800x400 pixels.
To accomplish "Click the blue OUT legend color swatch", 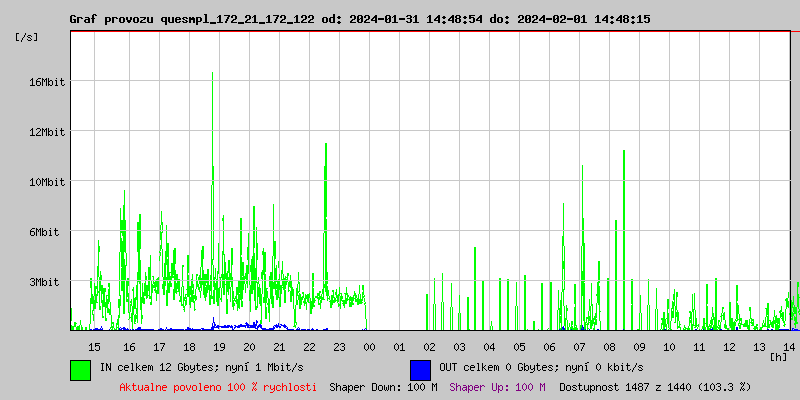I will (420, 369).
